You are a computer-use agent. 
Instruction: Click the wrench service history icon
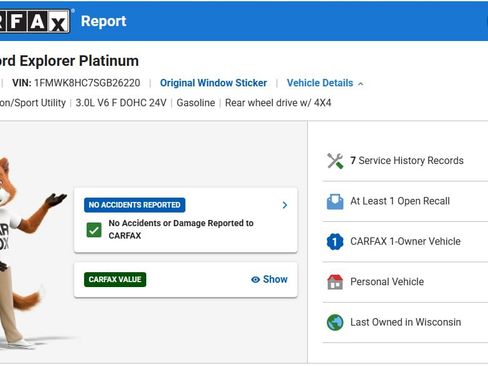(335, 161)
